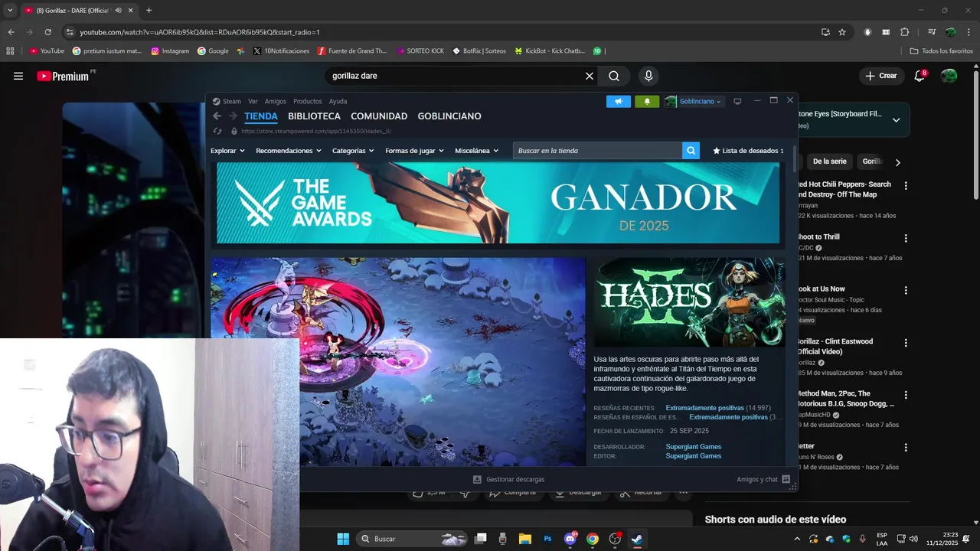Open Chrome apps grid in bookmarks bar
Screen dimensions: 980x551
point(10,51)
